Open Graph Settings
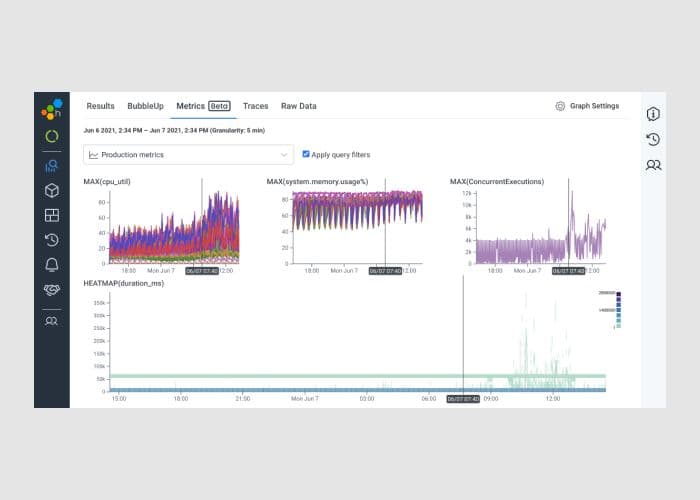Image resolution: width=700 pixels, height=500 pixels. (x=587, y=106)
